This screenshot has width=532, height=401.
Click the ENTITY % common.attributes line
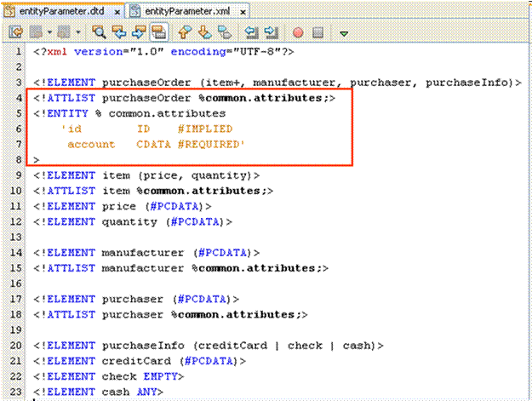pos(129,113)
